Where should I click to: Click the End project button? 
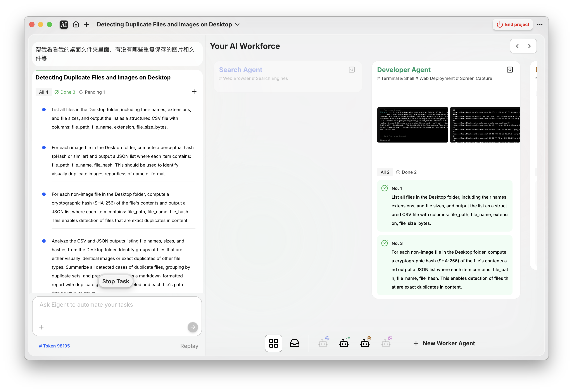pyautogui.click(x=513, y=24)
